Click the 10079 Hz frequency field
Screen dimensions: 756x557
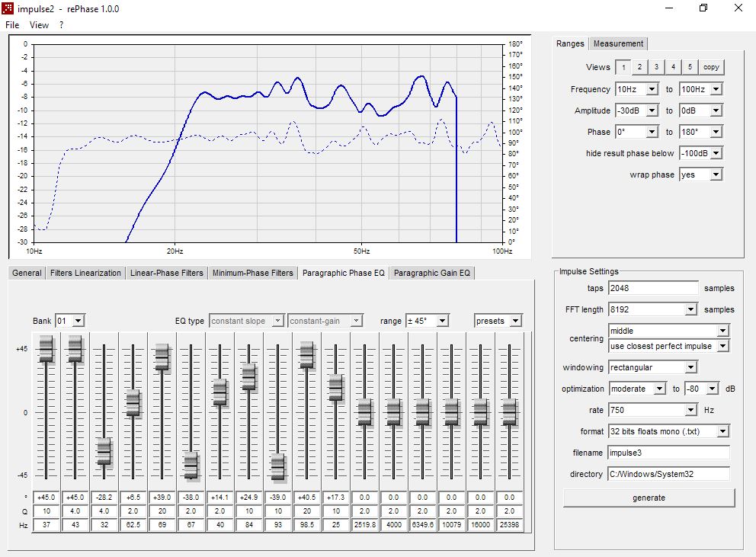coord(451,525)
